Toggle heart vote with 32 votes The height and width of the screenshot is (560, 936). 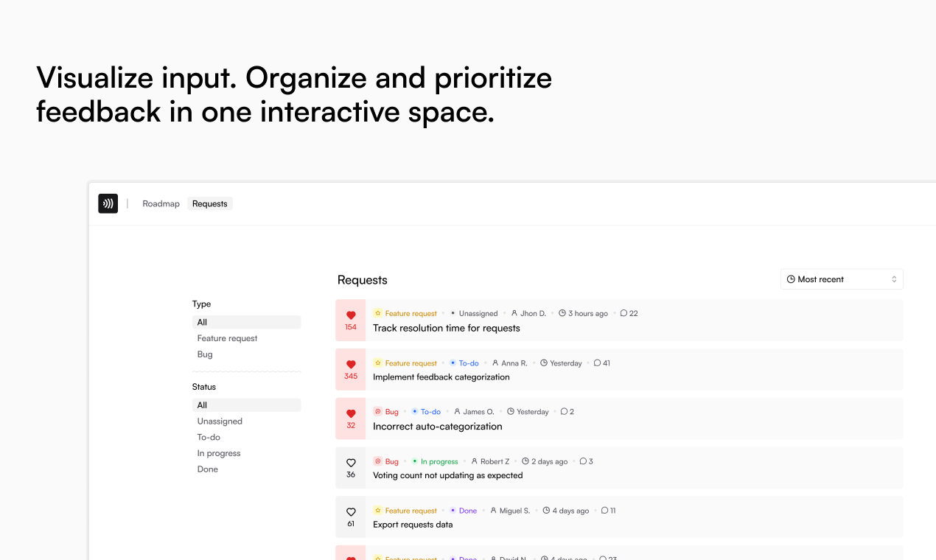351,419
